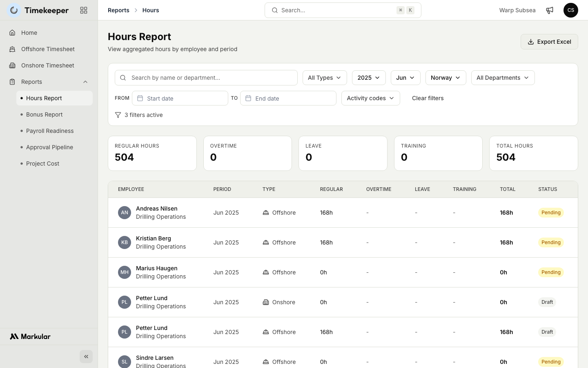Click 168h total for Kristian Berg
Image resolution: width=588 pixels, height=368 pixels.
(506, 242)
